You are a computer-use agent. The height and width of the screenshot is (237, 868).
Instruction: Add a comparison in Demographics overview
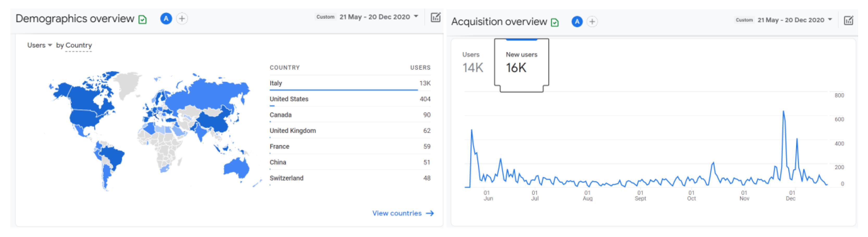point(182,18)
